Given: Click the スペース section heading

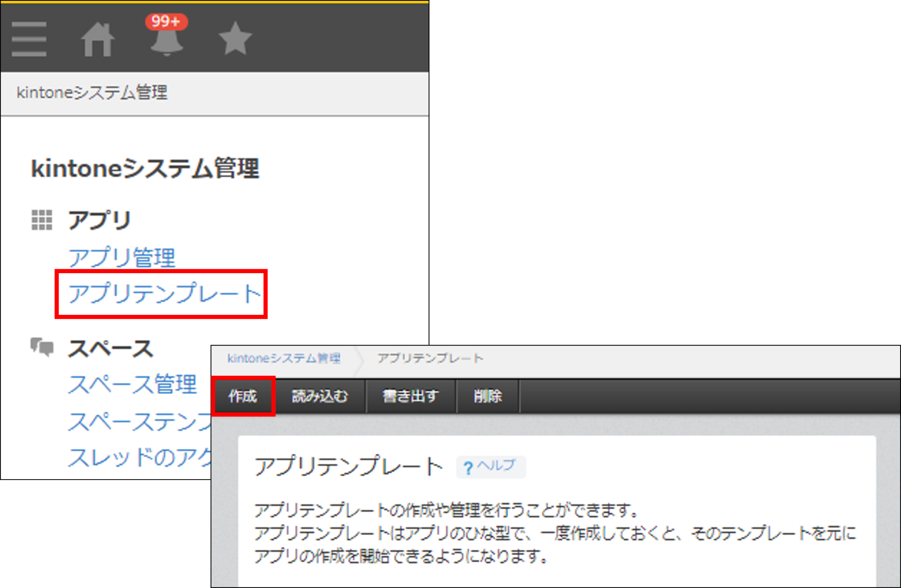Looking at the screenshot, I should (111, 349).
